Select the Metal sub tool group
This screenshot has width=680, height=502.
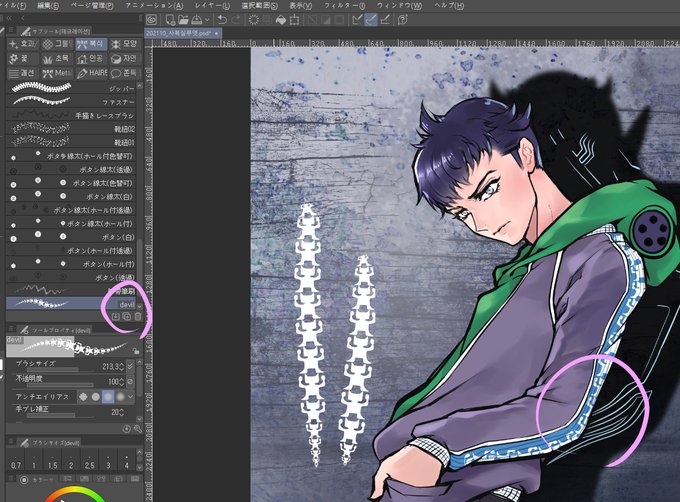[x=58, y=73]
